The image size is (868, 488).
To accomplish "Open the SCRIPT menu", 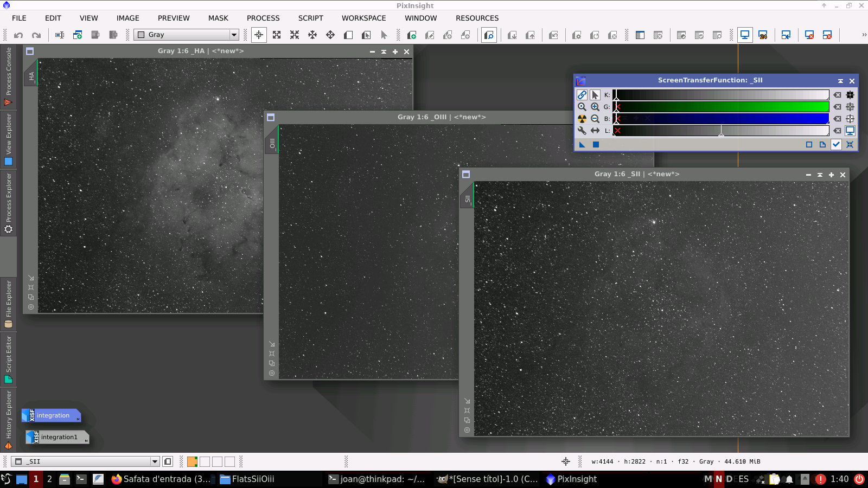I will pos(310,18).
